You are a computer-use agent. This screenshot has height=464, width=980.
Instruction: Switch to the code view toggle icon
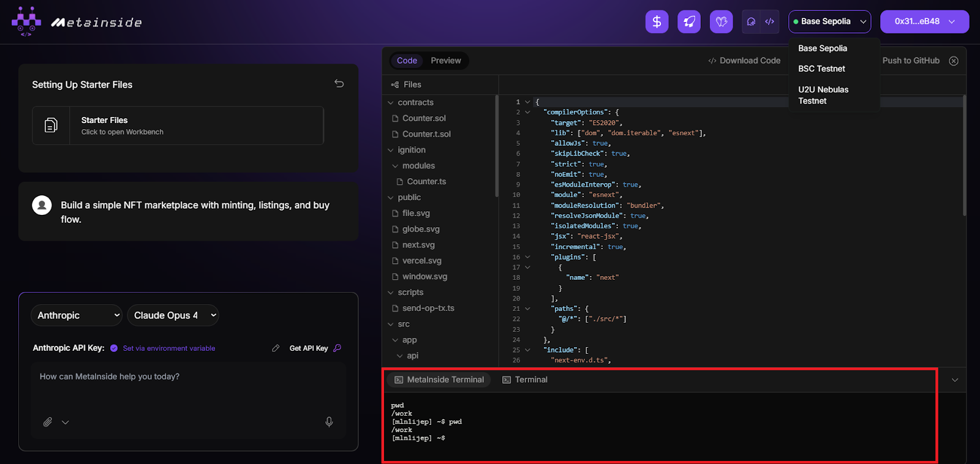770,21
